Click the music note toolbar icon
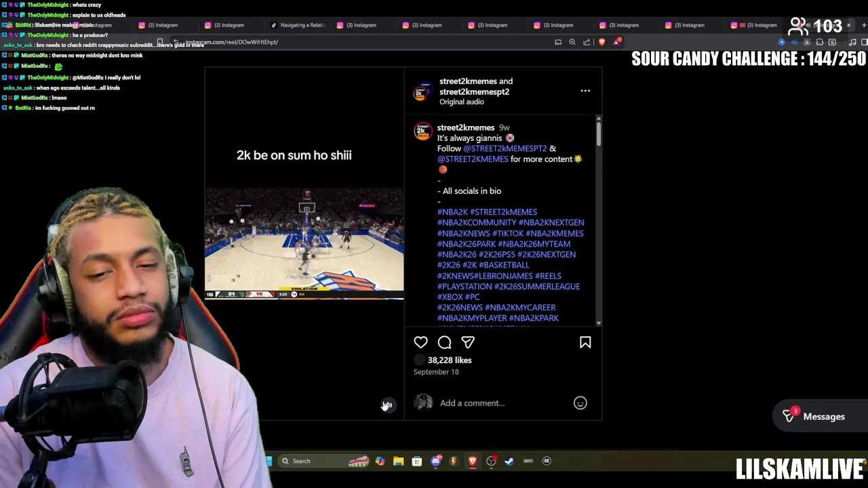The height and width of the screenshot is (488, 868). click(x=852, y=42)
